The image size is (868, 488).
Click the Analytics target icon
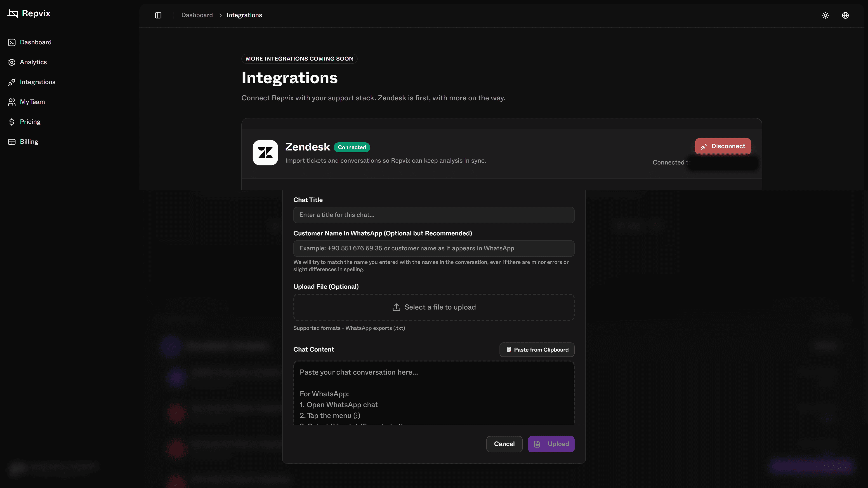[x=12, y=62]
